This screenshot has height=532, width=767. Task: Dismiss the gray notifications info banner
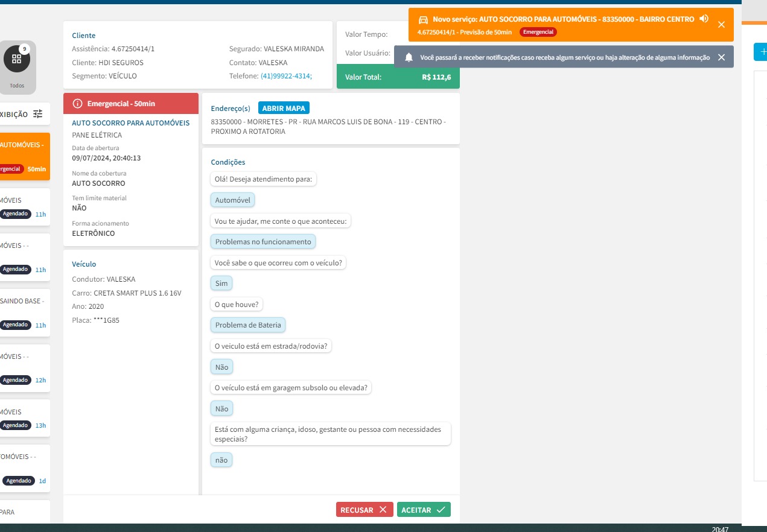point(721,57)
